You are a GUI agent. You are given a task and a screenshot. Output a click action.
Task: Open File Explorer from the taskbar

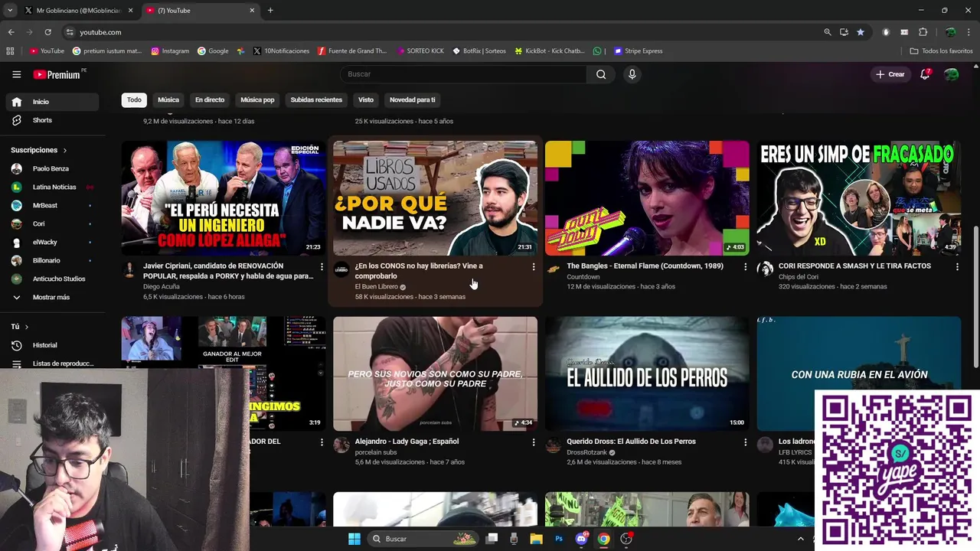[x=536, y=539]
